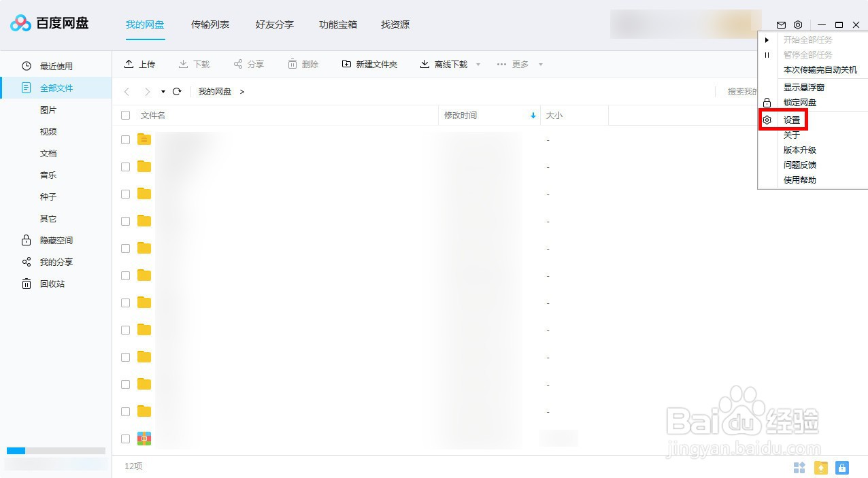
Task: Check the last file's checkbox in the list
Action: (125, 439)
